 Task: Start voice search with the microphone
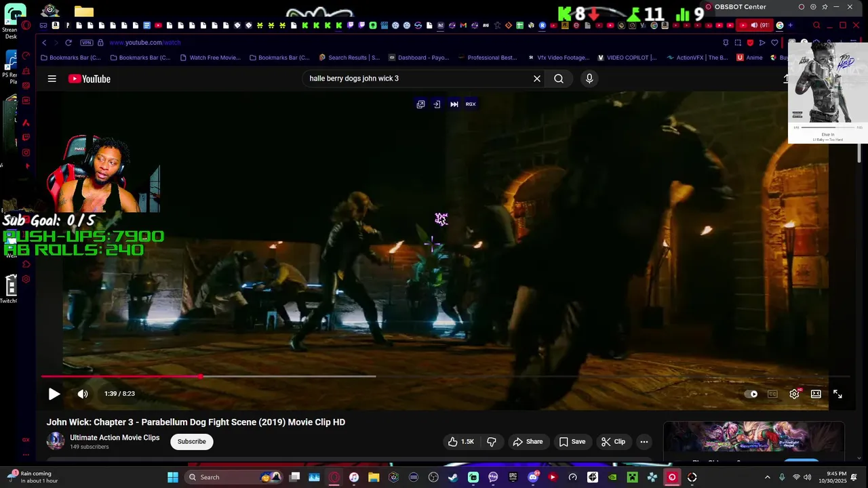point(589,79)
